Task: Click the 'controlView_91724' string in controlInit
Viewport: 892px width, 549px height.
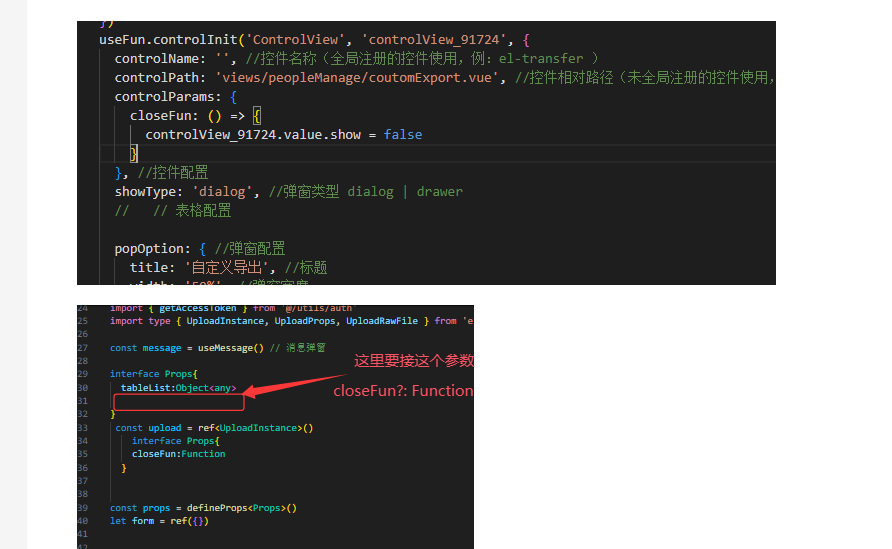Action: [x=435, y=39]
